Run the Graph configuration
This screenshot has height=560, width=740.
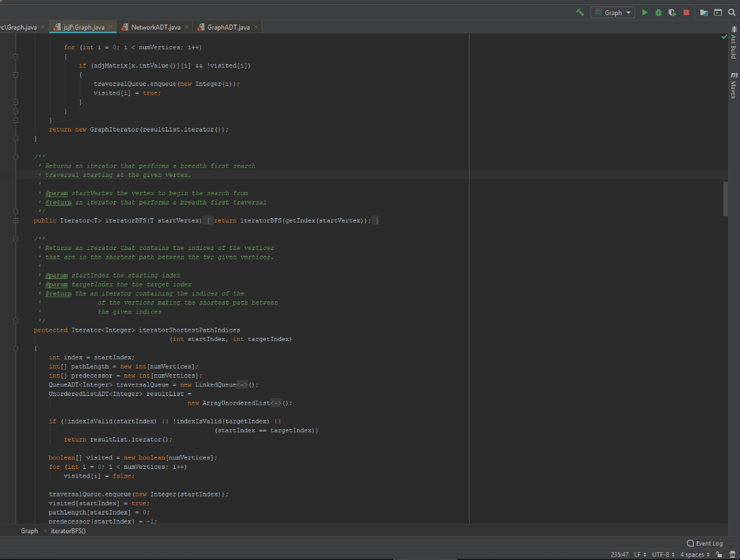[x=645, y=12]
